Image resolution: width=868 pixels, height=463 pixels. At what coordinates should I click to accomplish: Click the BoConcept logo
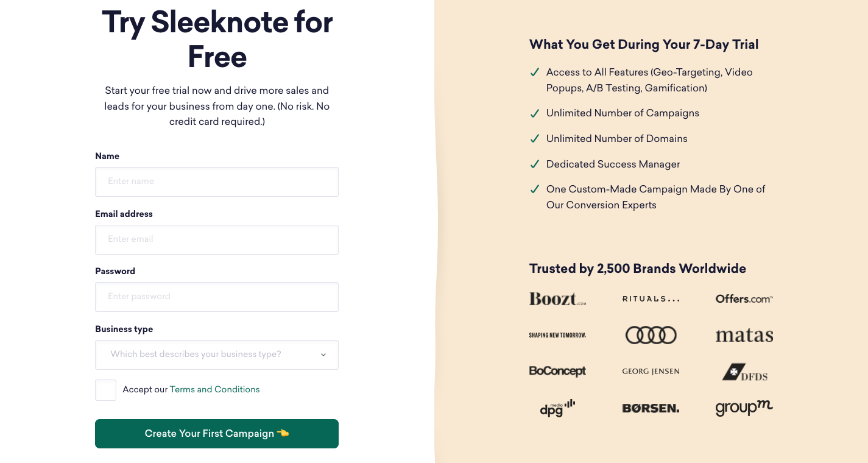click(557, 371)
